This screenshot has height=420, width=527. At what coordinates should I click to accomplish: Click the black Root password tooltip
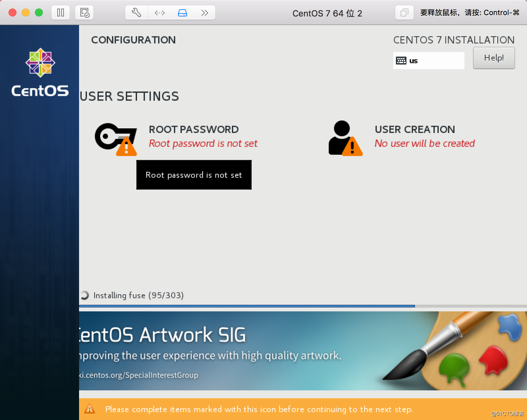pos(194,175)
